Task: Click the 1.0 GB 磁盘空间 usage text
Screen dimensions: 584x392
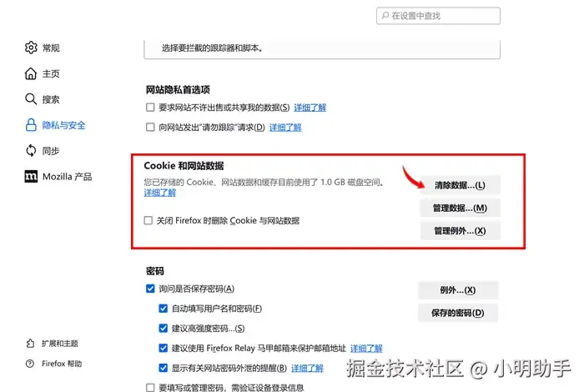Action: [x=351, y=182]
